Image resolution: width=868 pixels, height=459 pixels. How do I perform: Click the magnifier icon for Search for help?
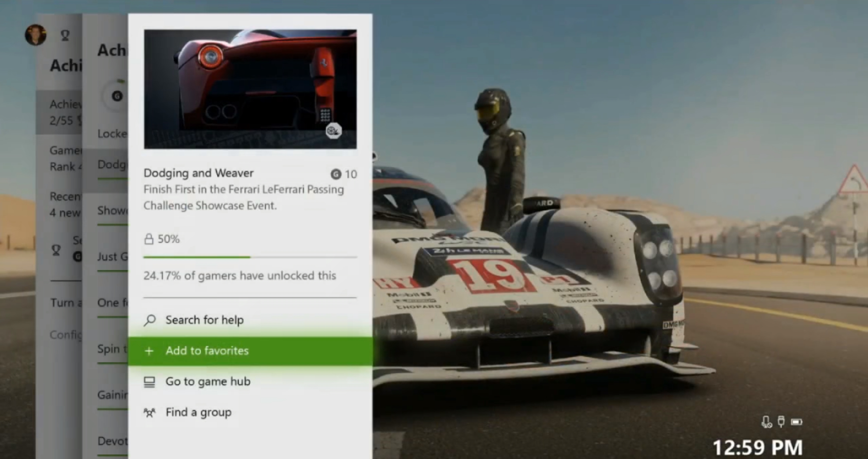click(150, 320)
